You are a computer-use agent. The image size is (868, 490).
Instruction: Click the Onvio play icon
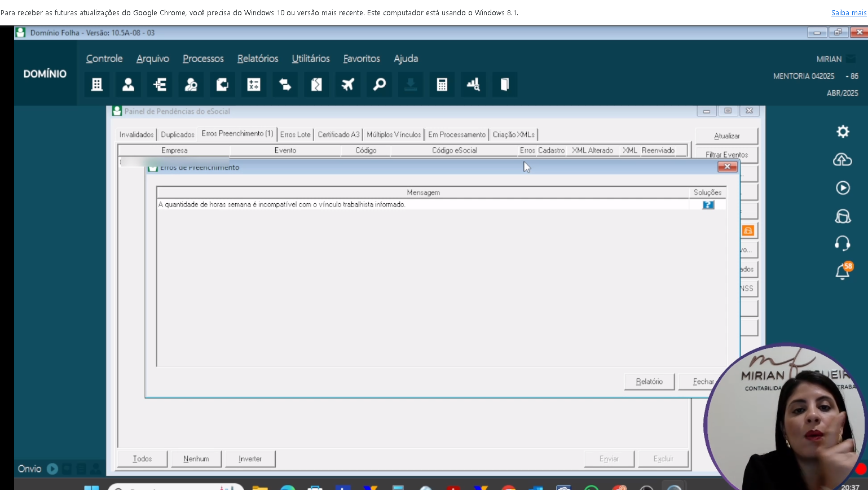click(52, 469)
